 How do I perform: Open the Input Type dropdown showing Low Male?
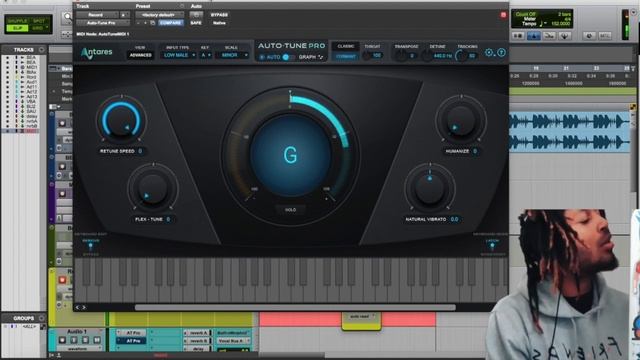(179, 55)
